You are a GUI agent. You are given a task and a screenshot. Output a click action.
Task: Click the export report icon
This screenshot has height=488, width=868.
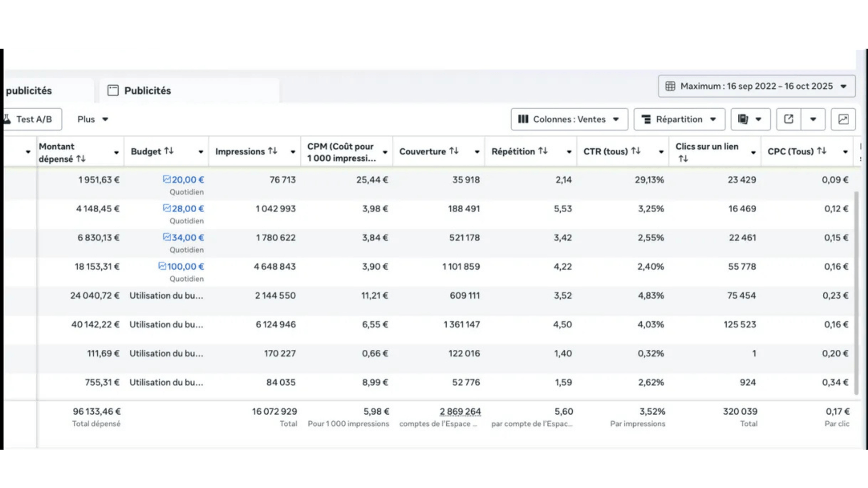coord(789,119)
